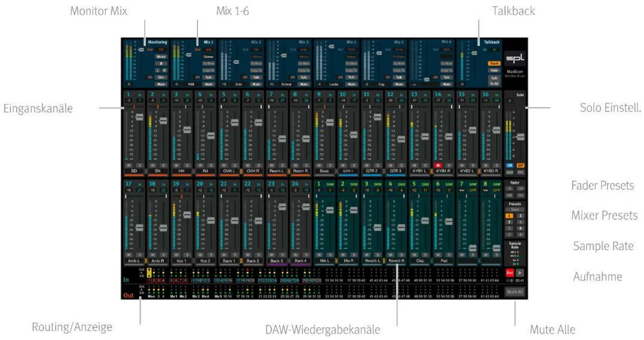Click the BD channel fader handle
Screen dimensions: 644x340
[x=138, y=116]
